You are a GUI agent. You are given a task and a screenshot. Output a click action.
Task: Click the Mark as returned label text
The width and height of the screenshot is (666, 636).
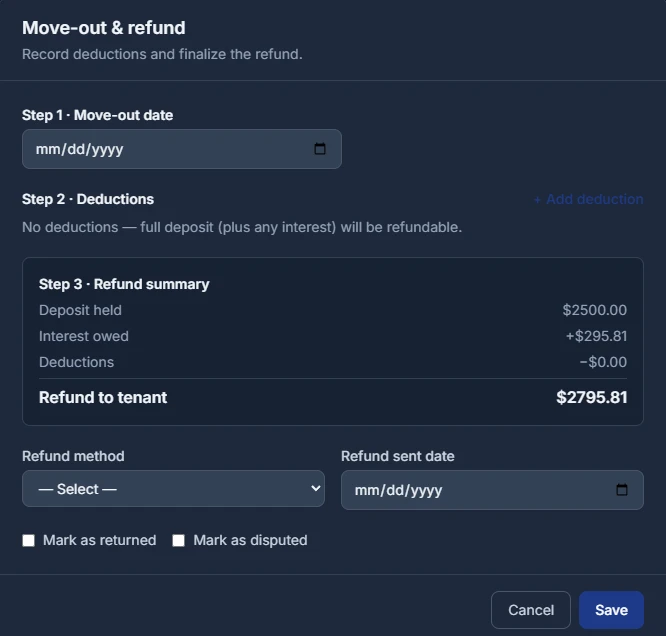(x=99, y=540)
